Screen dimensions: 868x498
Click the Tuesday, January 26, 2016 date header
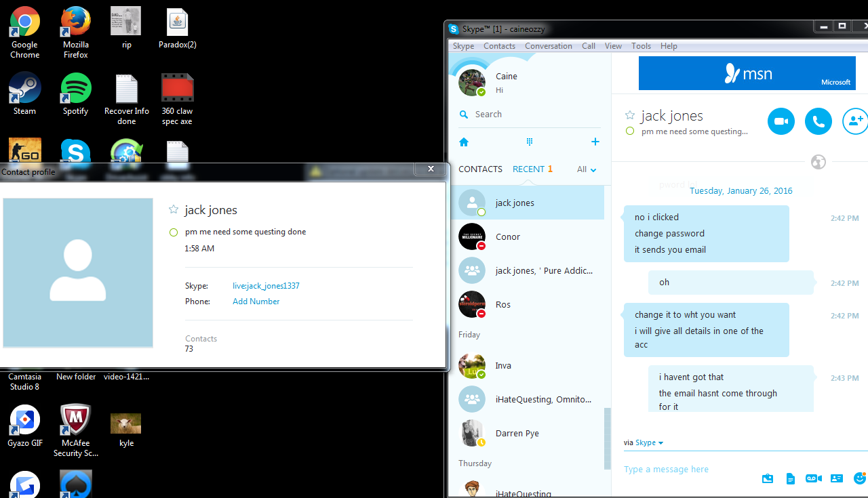(741, 191)
